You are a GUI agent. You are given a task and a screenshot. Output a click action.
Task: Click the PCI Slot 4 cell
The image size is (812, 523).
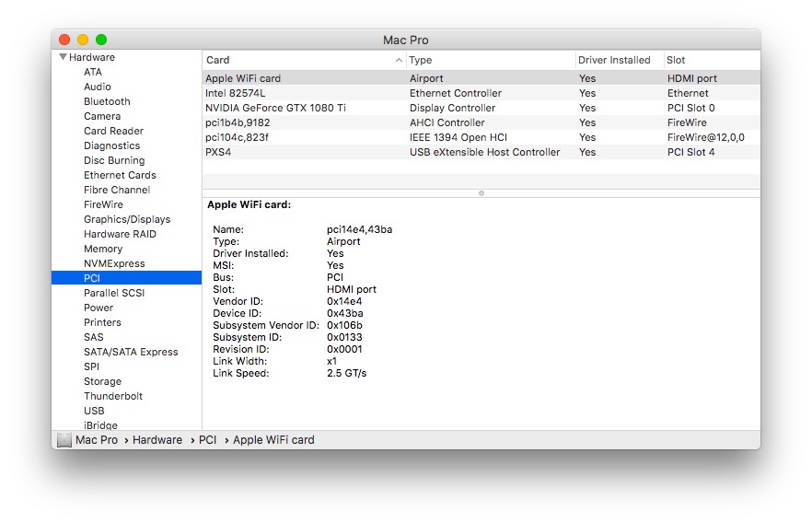click(690, 152)
